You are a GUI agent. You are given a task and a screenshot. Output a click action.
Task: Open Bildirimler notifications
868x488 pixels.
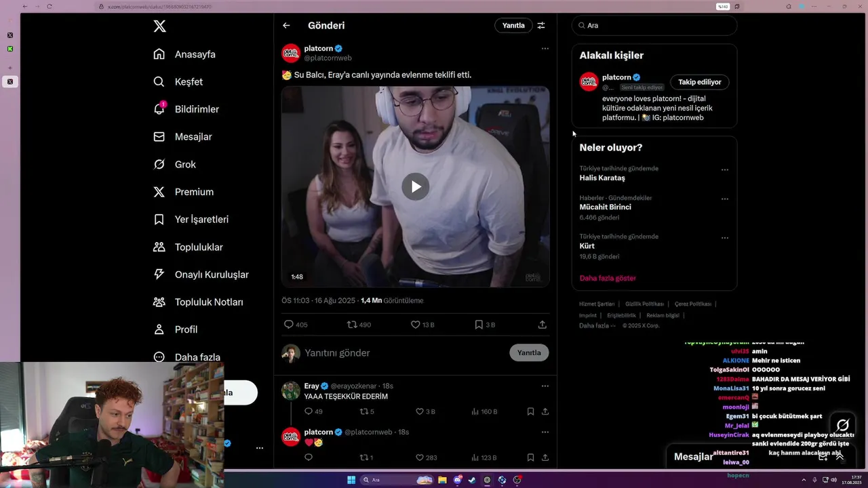click(186, 109)
